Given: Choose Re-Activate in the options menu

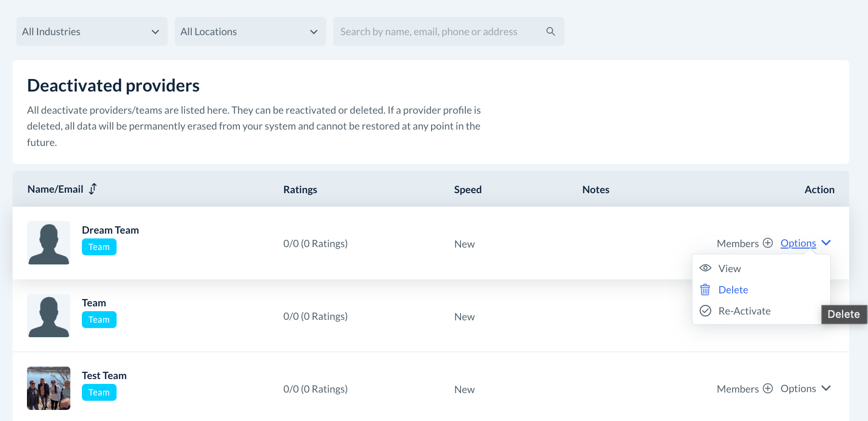Looking at the screenshot, I should point(744,311).
